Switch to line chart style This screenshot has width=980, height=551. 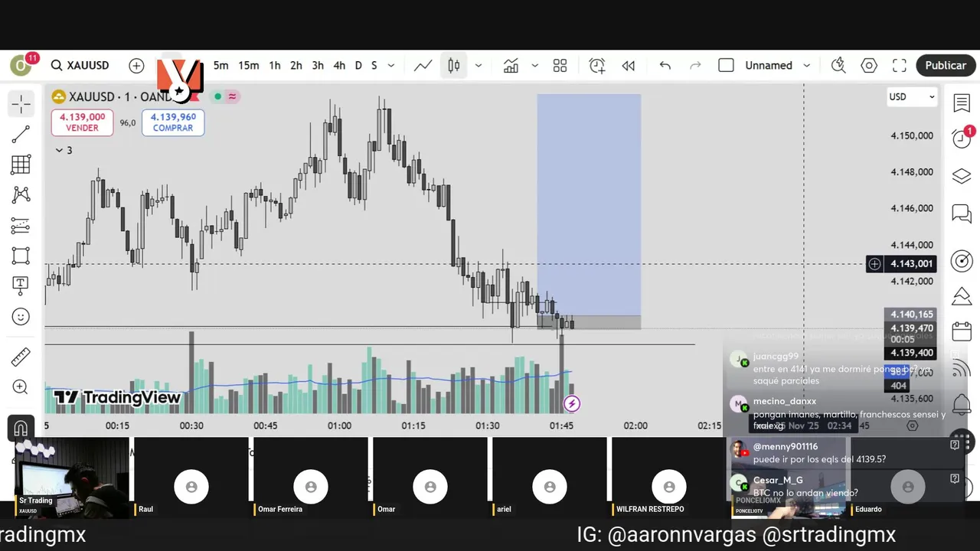423,66
